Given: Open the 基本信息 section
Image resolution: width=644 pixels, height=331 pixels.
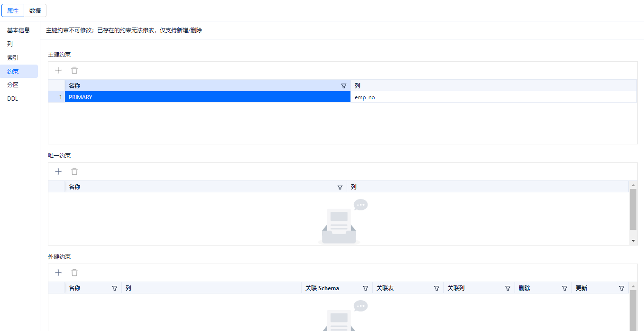Looking at the screenshot, I should (x=19, y=30).
